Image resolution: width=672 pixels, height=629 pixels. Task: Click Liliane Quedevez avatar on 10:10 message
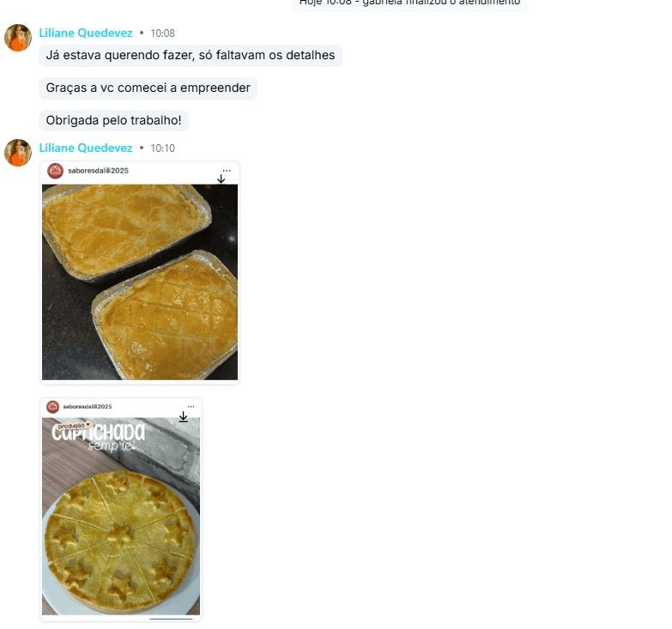[x=18, y=153]
